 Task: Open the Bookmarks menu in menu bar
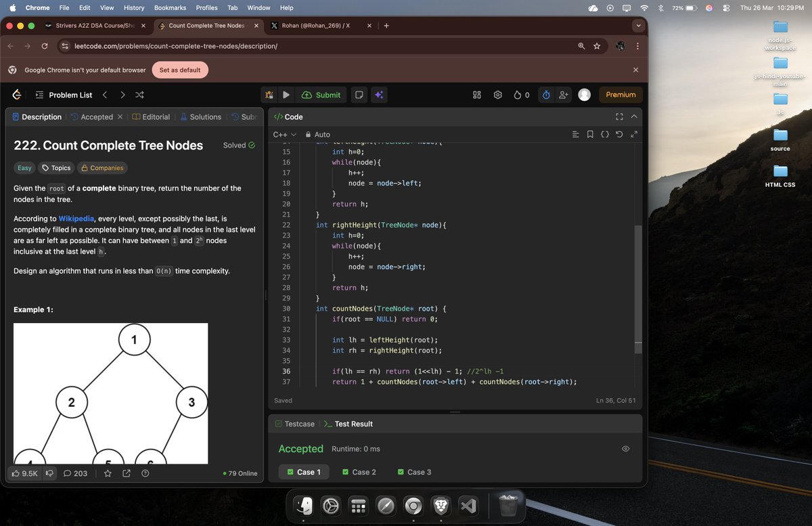[169, 7]
